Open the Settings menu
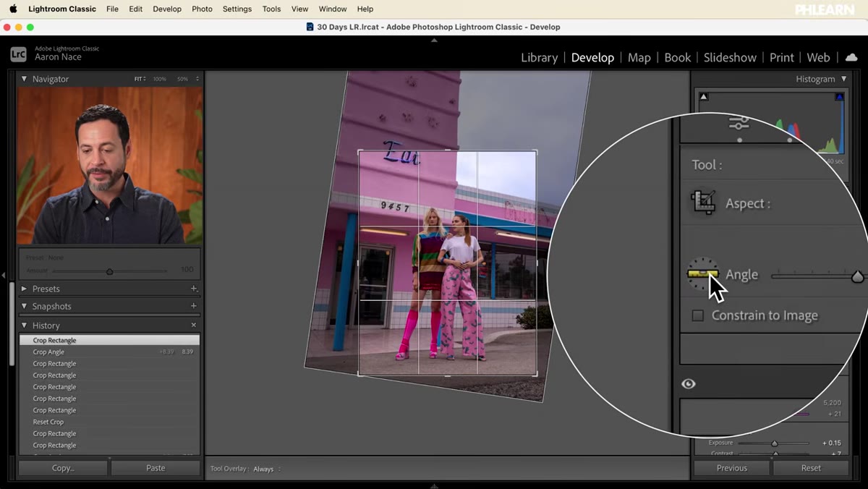 (237, 9)
